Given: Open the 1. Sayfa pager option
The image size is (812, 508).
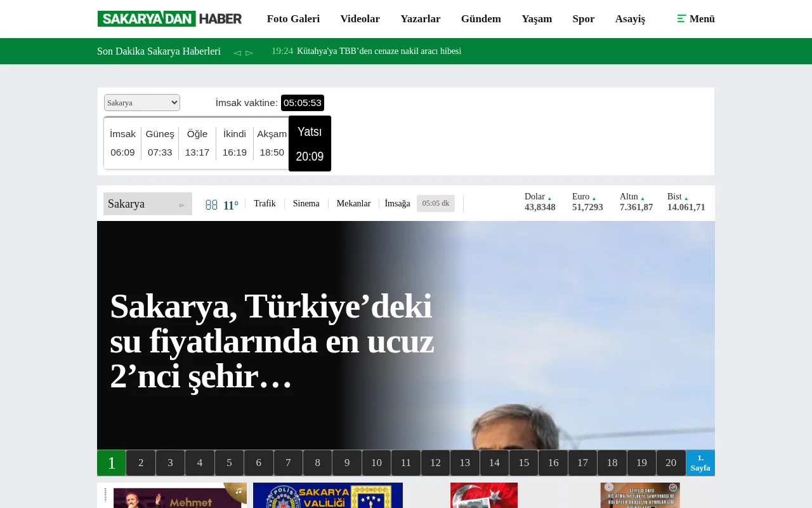Looking at the screenshot, I should click(700, 462).
